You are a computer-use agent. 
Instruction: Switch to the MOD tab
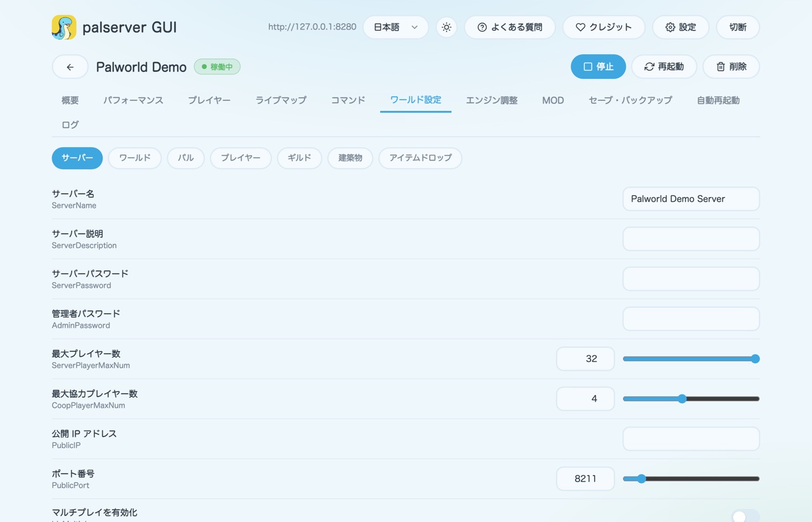click(x=553, y=100)
